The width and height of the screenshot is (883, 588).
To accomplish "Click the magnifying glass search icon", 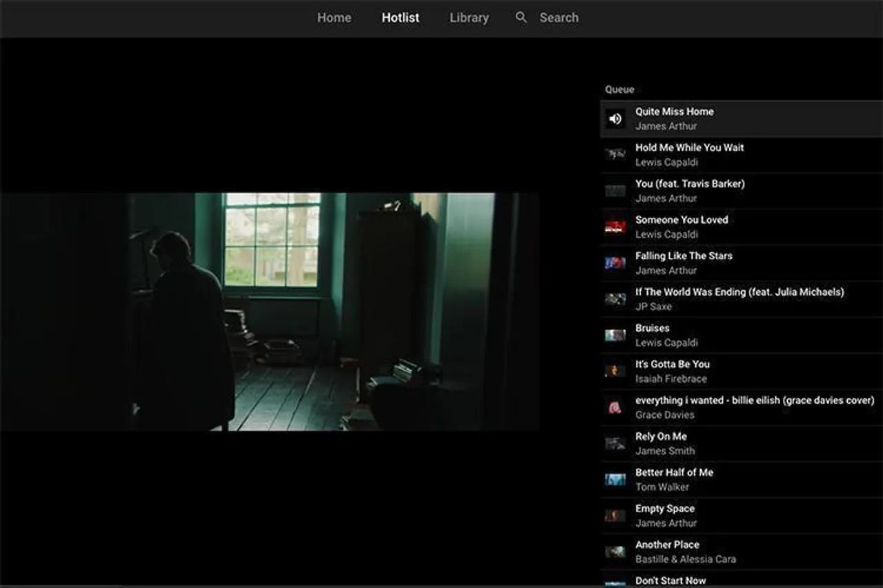I will 522,17.
